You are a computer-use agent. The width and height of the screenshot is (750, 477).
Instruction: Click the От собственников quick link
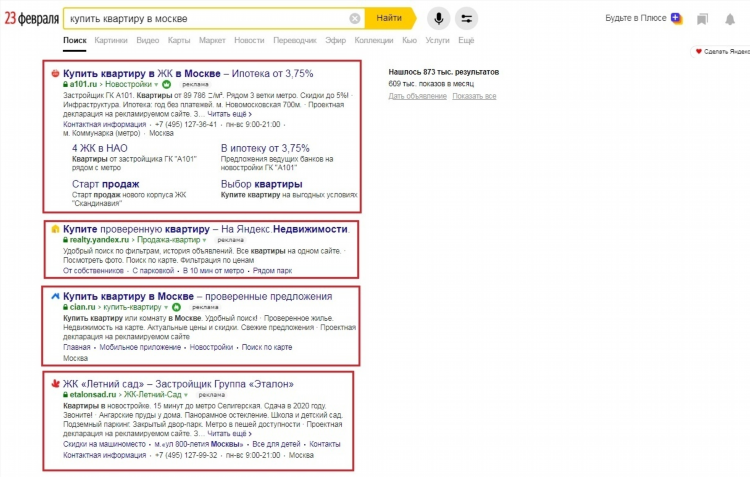click(x=93, y=271)
